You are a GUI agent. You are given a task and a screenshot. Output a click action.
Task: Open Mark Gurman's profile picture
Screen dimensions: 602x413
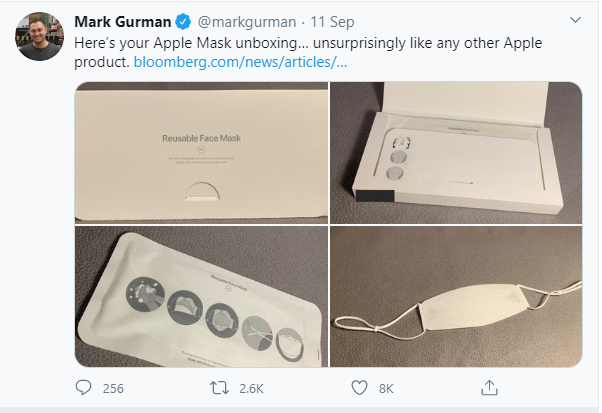(36, 36)
